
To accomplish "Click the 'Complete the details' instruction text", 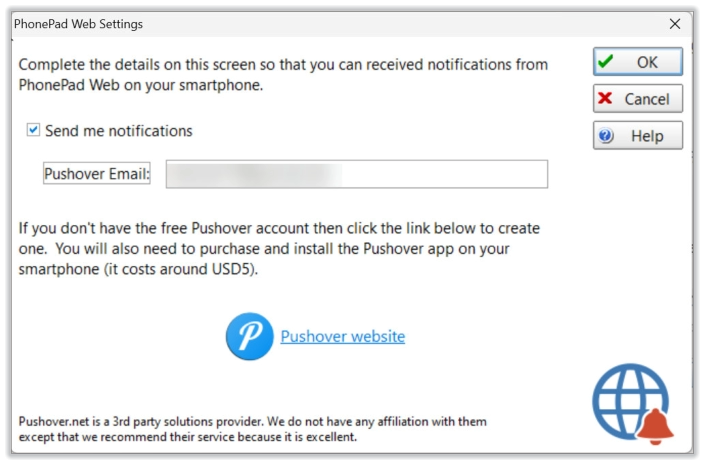I will pos(283,75).
